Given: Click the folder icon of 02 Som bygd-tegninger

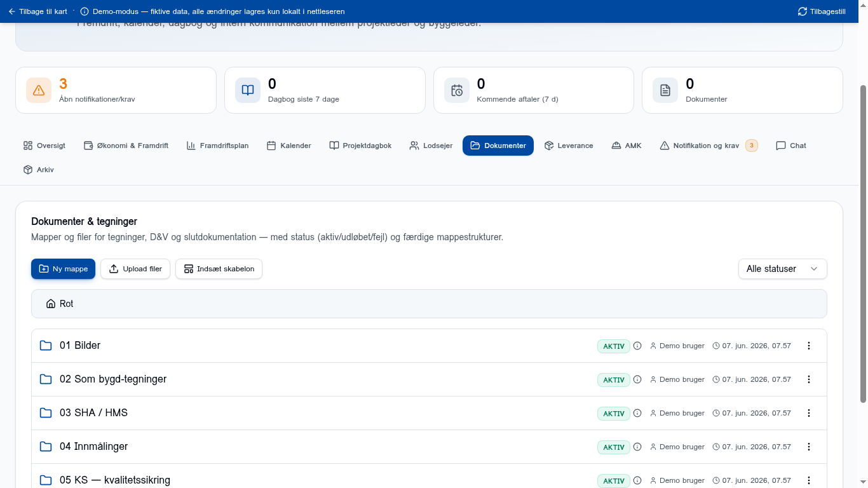Looking at the screenshot, I should [x=46, y=379].
